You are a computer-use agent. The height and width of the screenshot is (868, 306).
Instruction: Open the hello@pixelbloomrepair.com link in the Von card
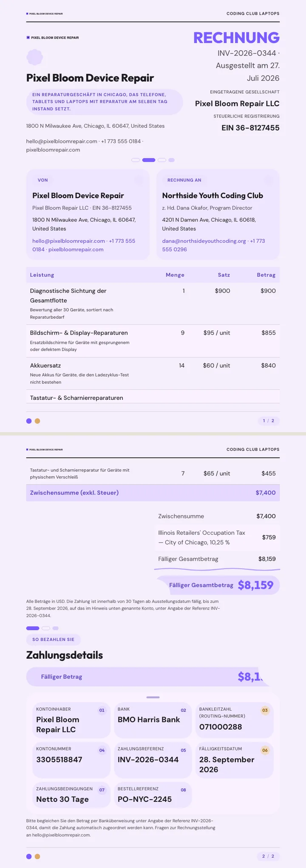(x=68, y=241)
